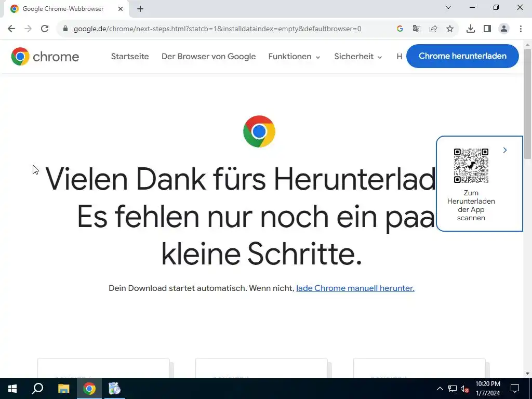This screenshot has width=532, height=399.
Task: Open File Explorer from the taskbar
Action: tap(63, 389)
